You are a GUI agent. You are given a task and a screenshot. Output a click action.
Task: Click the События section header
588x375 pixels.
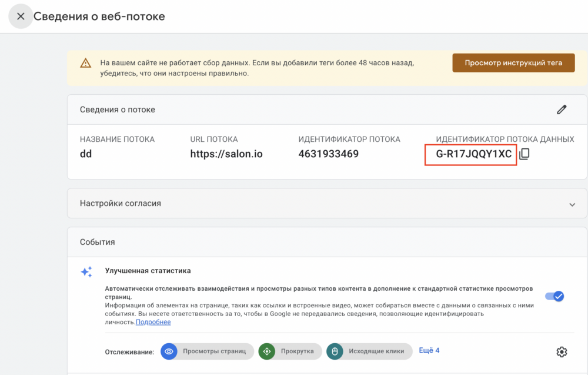pyautogui.click(x=98, y=242)
